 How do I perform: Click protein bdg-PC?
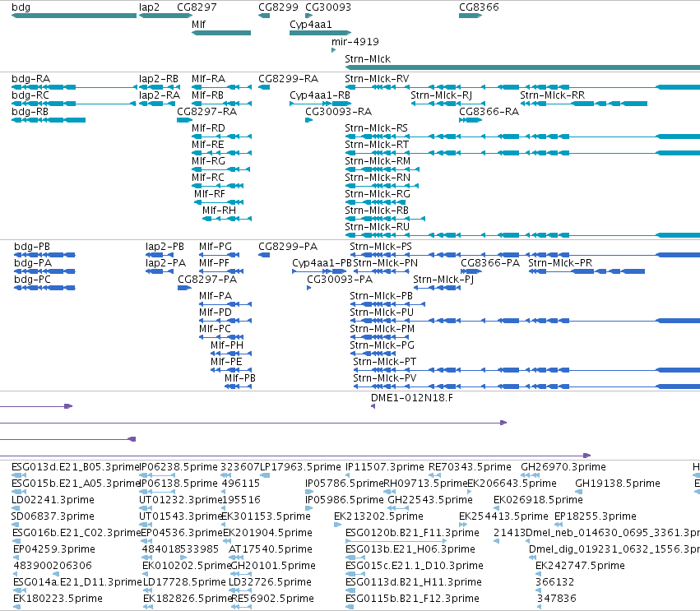(33, 280)
